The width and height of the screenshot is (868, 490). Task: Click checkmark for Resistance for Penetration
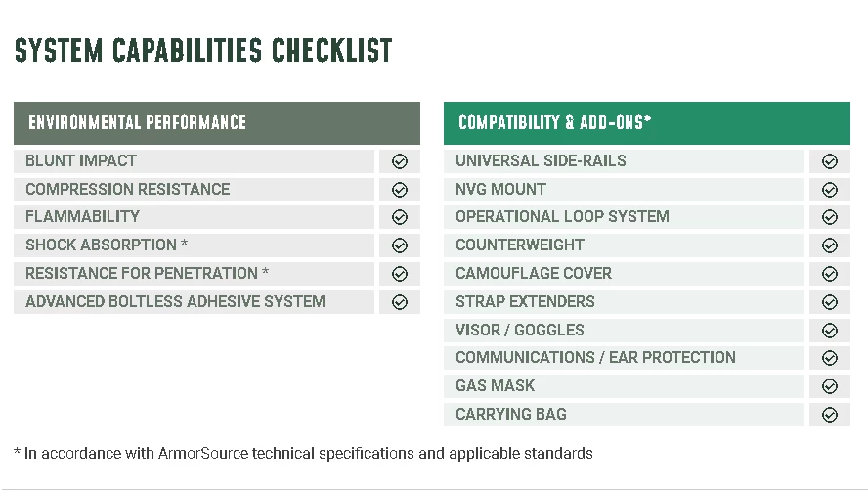click(x=399, y=274)
